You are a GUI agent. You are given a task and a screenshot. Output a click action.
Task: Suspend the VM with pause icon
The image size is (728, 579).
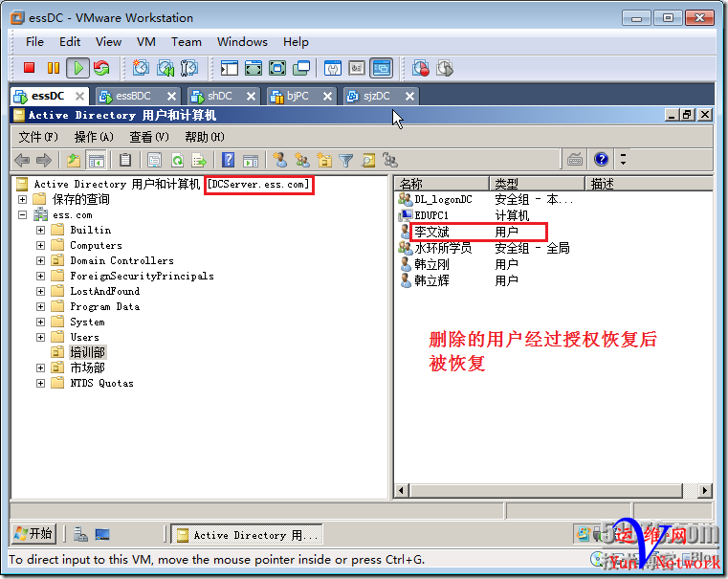point(53,68)
